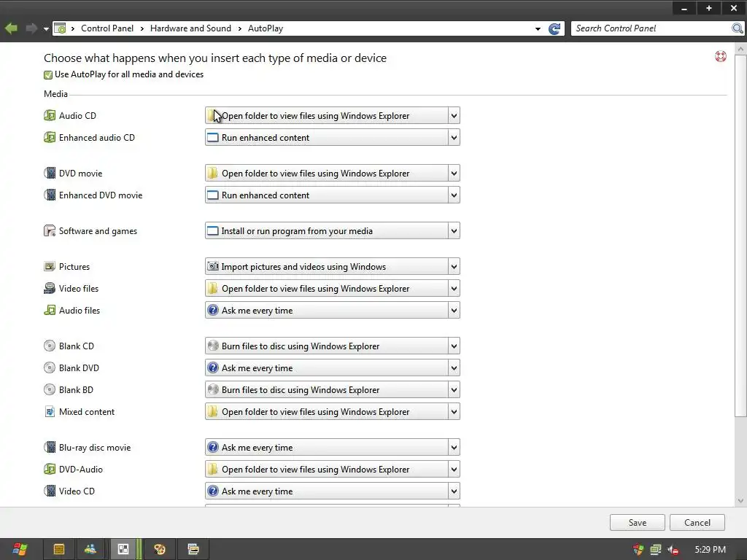The width and height of the screenshot is (747, 560).
Task: Save the AutoPlay settings
Action: 638,522
